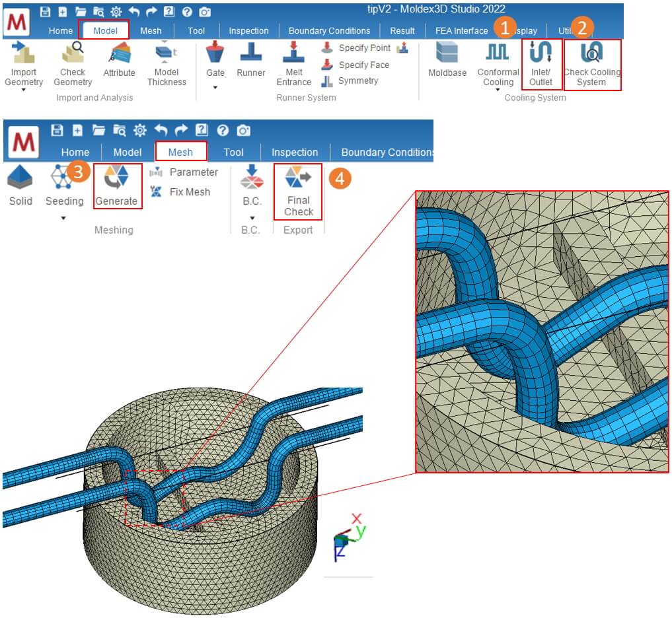
Task: Select the Inlet/Outlet cooling tool
Action: tap(541, 64)
